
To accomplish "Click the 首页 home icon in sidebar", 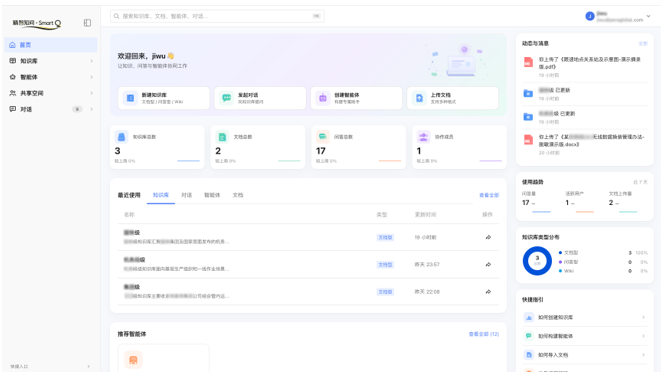I will [12, 45].
